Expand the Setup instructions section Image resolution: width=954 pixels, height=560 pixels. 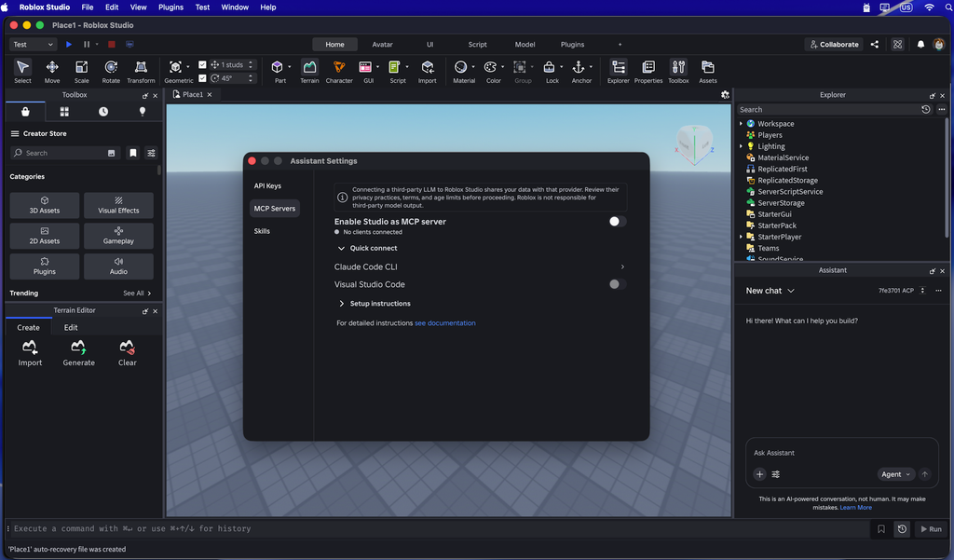[341, 304]
